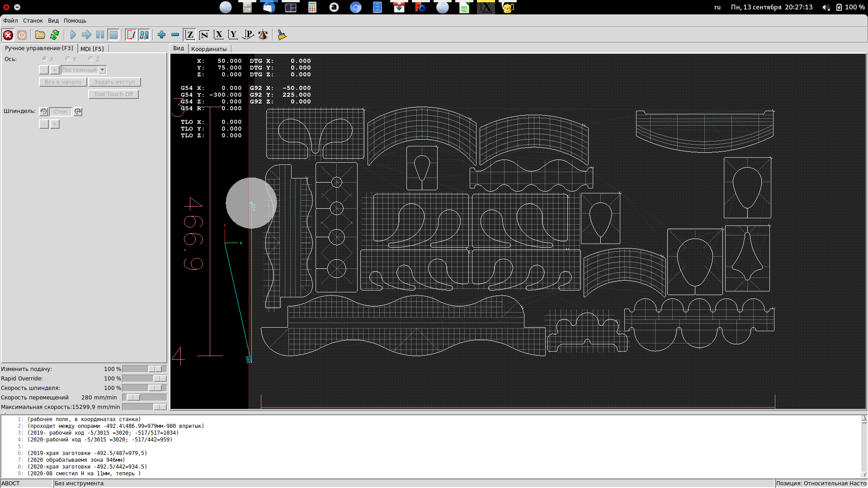Image resolution: width=868 pixels, height=488 pixels.
Task: Select the Z axis radio button
Action: [91, 59]
